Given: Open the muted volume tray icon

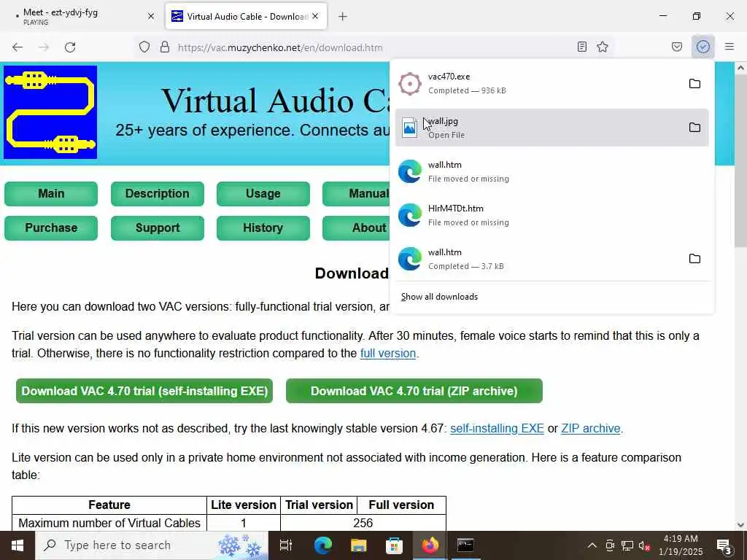Looking at the screenshot, I should tap(644, 545).
